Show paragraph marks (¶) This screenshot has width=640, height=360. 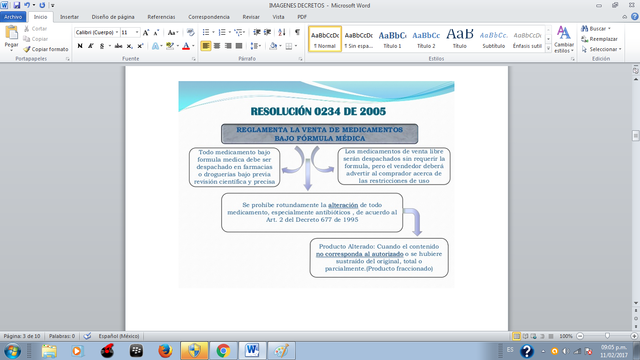coord(297,32)
